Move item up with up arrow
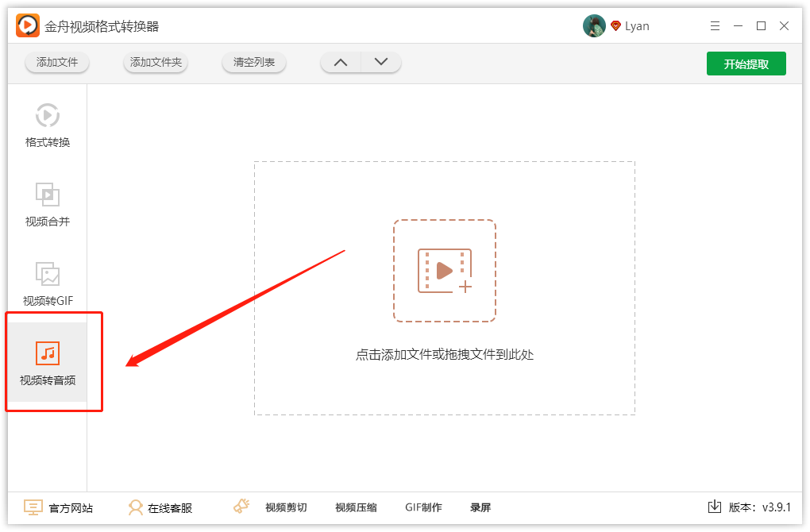The image size is (810, 532). 341,63
